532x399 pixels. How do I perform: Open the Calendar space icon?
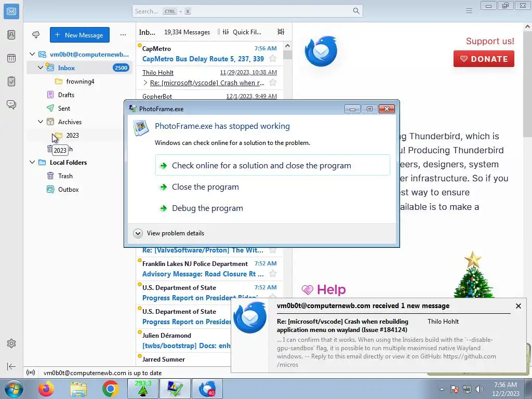[11, 58]
